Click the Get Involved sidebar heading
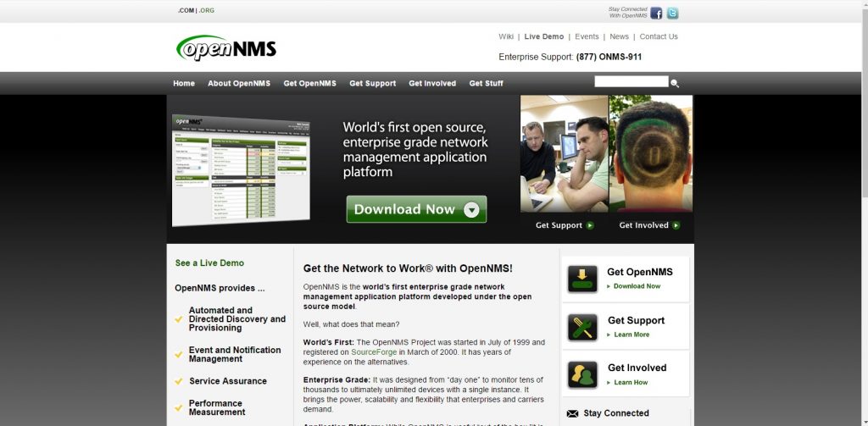868x426 pixels. pyautogui.click(x=637, y=368)
